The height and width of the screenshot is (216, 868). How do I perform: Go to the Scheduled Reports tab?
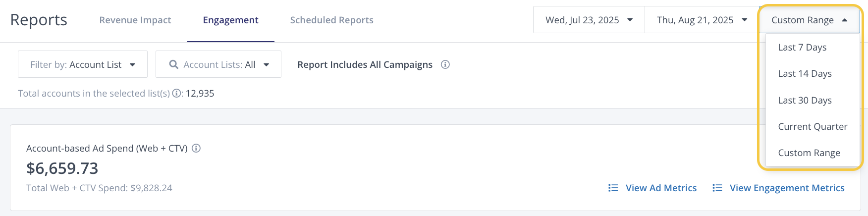[x=331, y=20]
